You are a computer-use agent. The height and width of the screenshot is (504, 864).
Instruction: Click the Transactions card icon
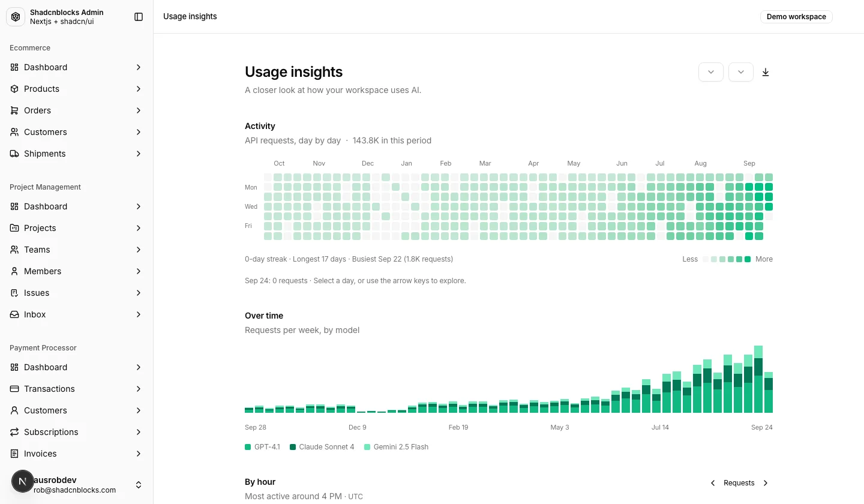(x=14, y=389)
